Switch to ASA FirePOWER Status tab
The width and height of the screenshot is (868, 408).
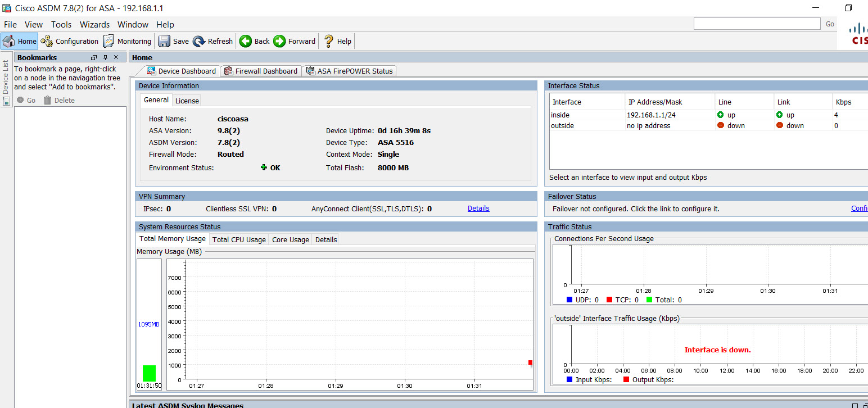coord(349,71)
